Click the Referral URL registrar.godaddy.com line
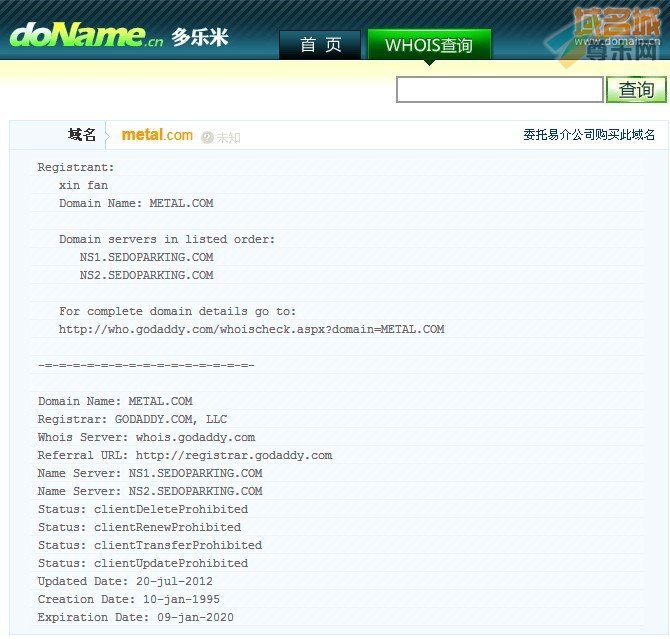Image resolution: width=670 pixels, height=639 pixels. tap(185, 455)
